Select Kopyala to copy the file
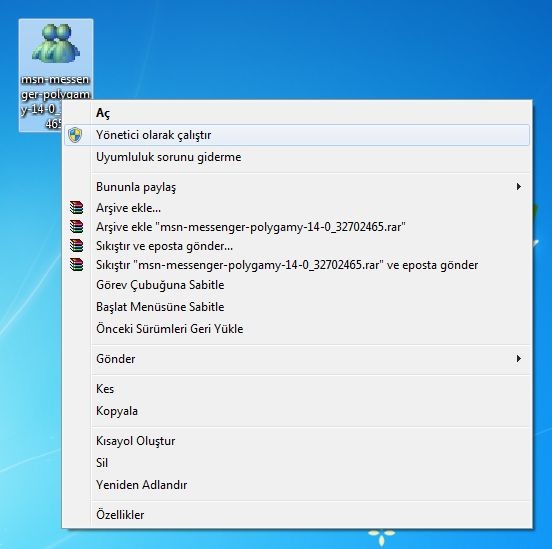This screenshot has height=549, width=552. (x=297, y=411)
